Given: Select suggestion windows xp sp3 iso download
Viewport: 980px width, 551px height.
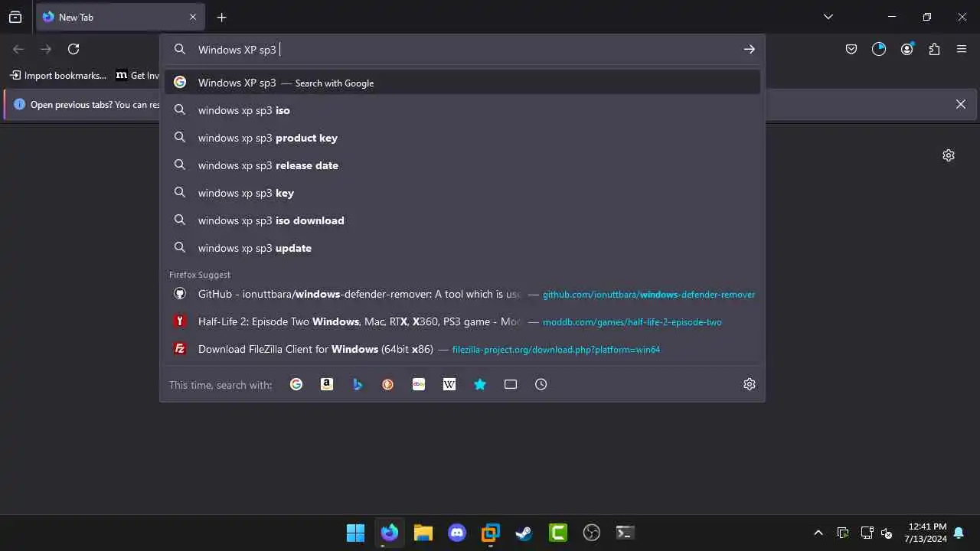Looking at the screenshot, I should pos(462,220).
